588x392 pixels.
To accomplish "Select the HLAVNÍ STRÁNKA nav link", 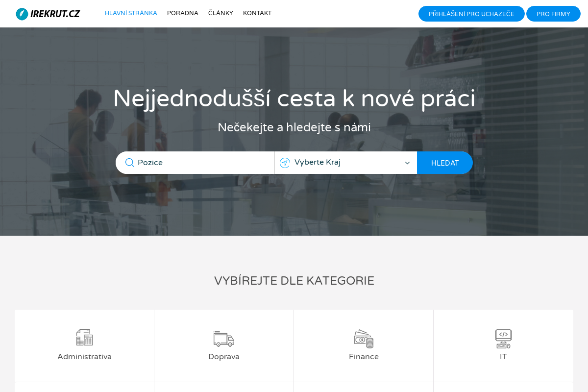I will click(131, 13).
